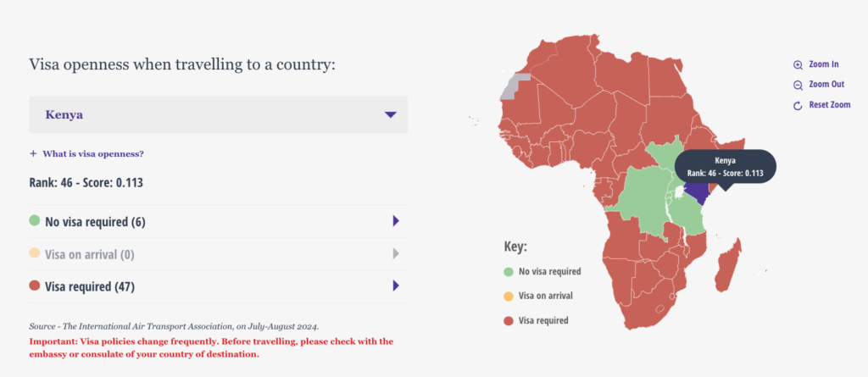Expand the Visa required list arrow
868x377 pixels.
pyautogui.click(x=395, y=286)
